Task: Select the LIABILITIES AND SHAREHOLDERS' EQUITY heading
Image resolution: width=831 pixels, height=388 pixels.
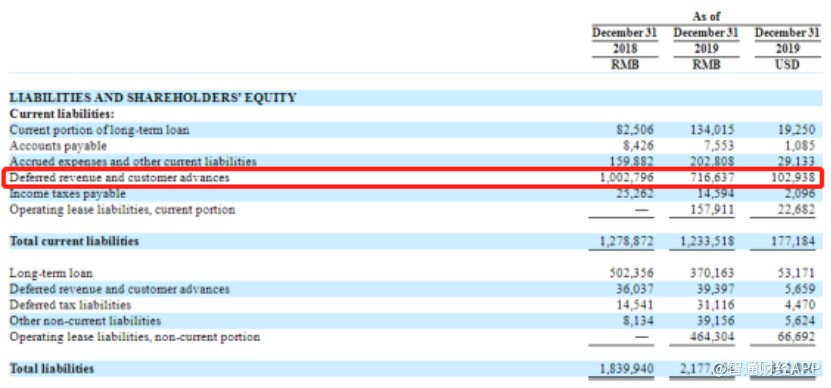Action: [153, 98]
